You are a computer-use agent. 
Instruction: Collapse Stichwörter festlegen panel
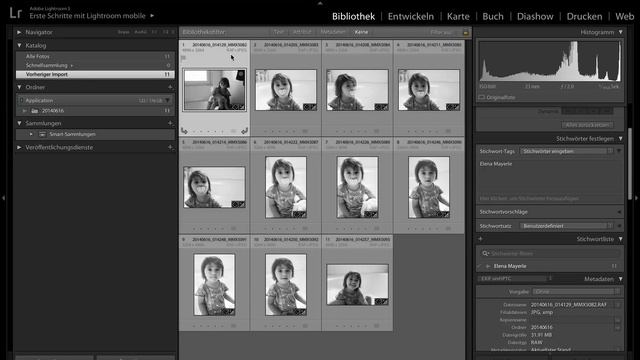point(620,139)
